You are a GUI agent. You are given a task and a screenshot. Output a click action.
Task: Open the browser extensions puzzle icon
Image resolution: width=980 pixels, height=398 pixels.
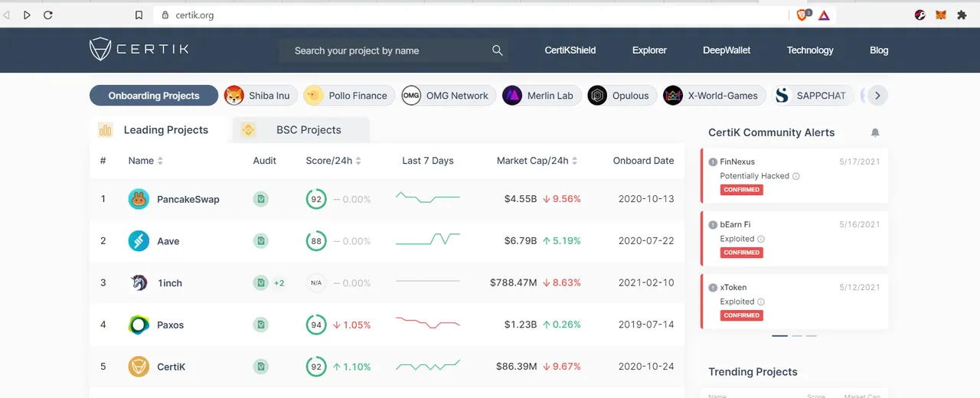pos(962,15)
